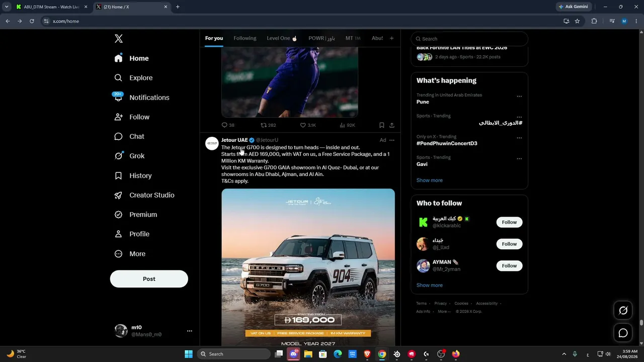
Task: Open the Privacy footer link
Action: pyautogui.click(x=441, y=304)
